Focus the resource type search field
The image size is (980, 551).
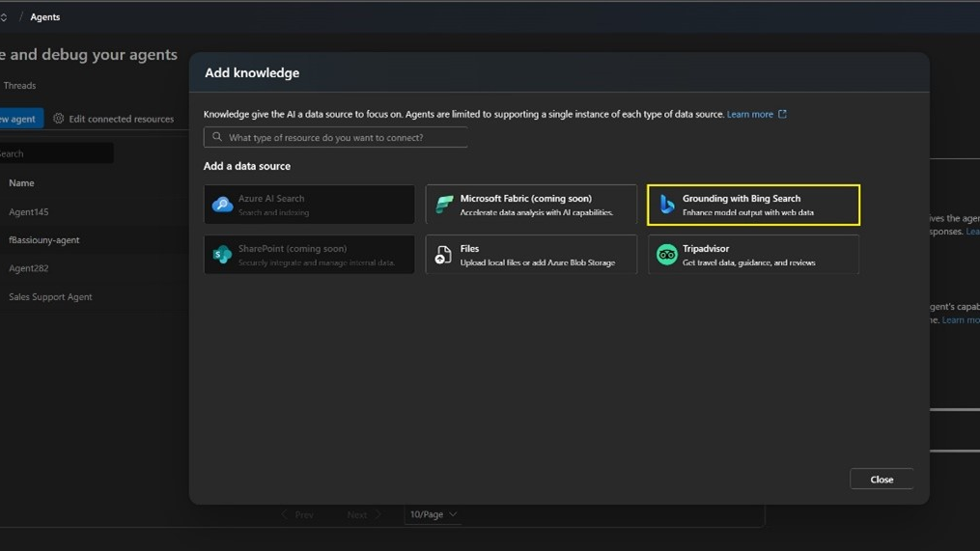tap(336, 137)
